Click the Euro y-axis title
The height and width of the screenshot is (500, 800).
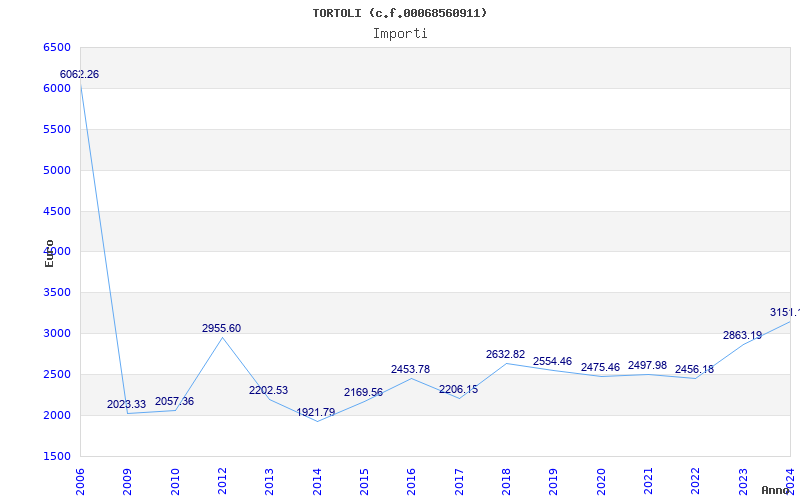pos(49,254)
